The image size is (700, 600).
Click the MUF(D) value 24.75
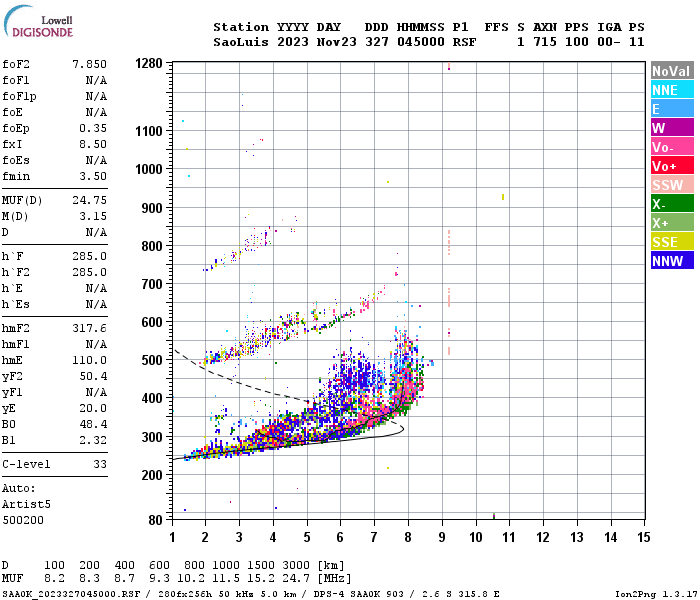click(89, 200)
